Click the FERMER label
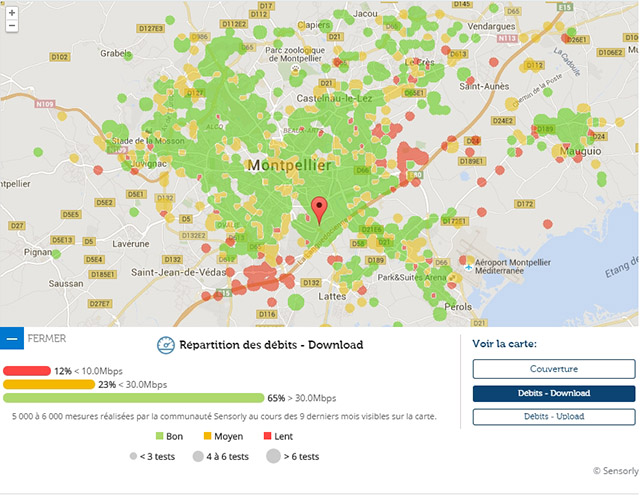Image resolution: width=640 pixels, height=495 pixels. coord(47,339)
